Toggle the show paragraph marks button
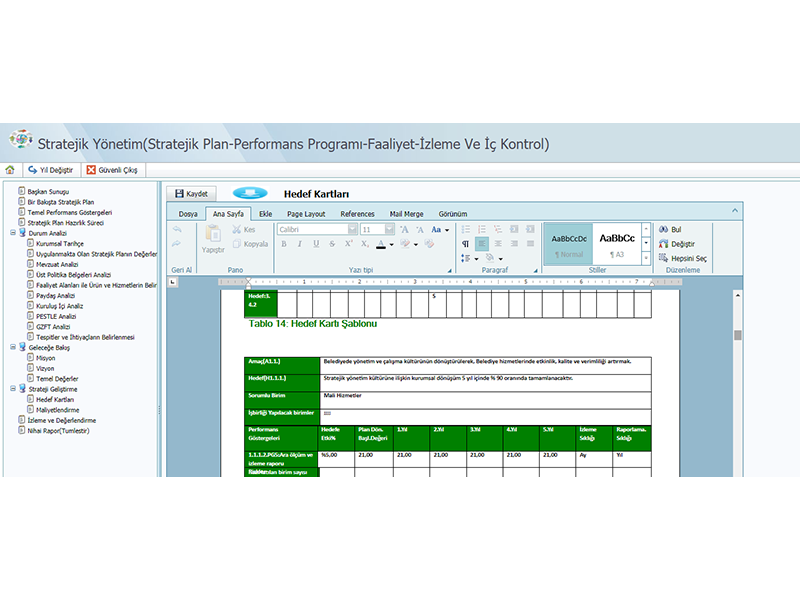 click(465, 244)
